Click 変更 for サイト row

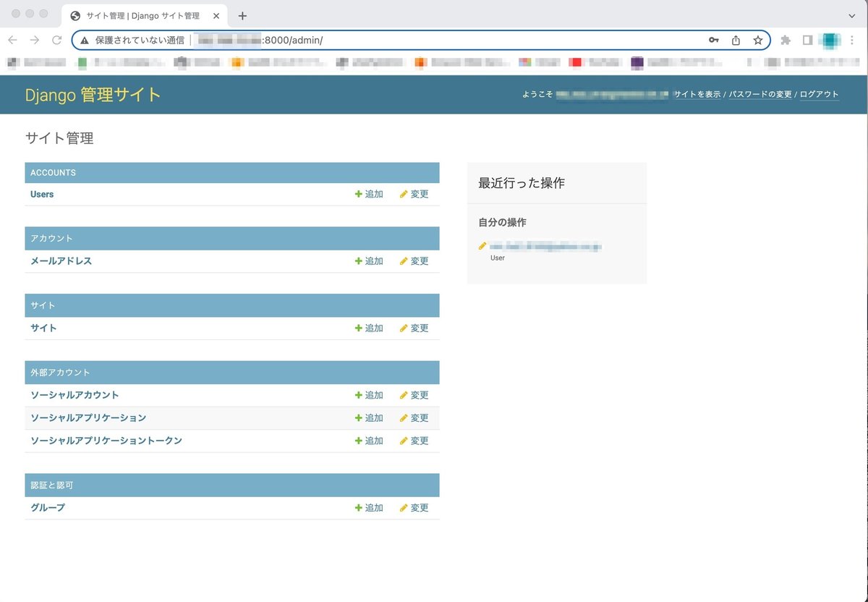pos(414,328)
